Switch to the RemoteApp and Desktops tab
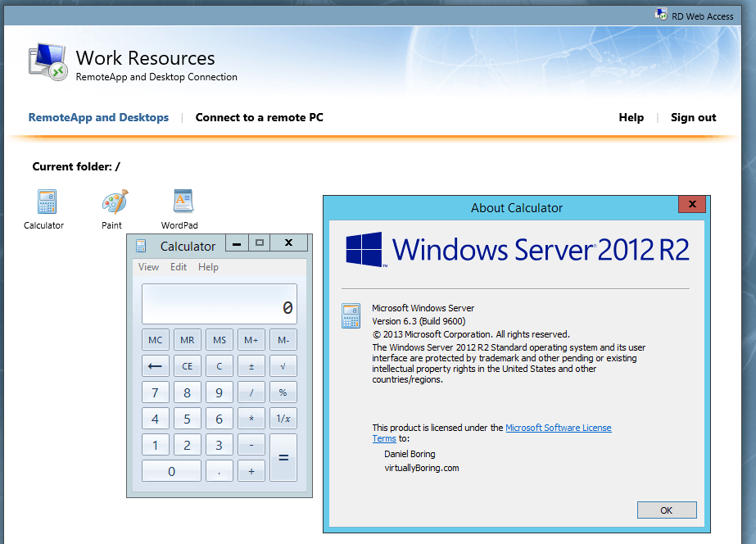The image size is (756, 544). tap(98, 117)
